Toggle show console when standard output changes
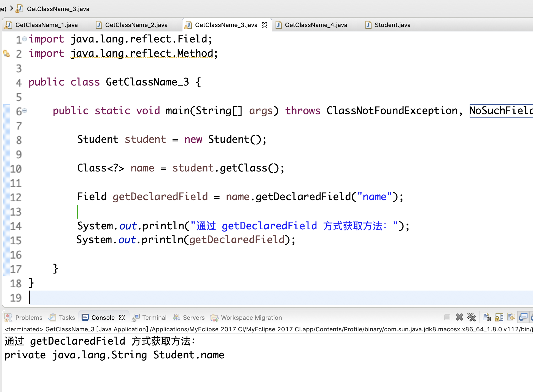The height and width of the screenshot is (392, 533). click(x=523, y=317)
